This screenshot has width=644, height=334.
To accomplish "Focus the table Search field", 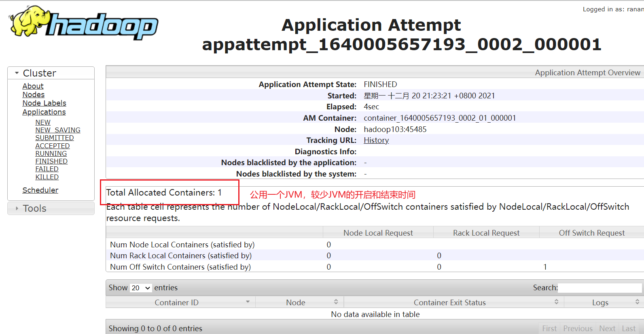I will [x=600, y=288].
